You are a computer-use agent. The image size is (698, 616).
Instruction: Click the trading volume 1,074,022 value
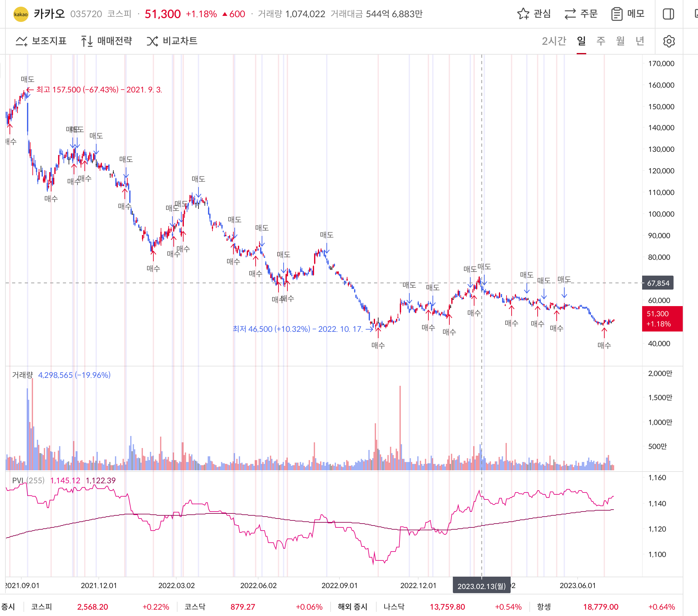(305, 14)
